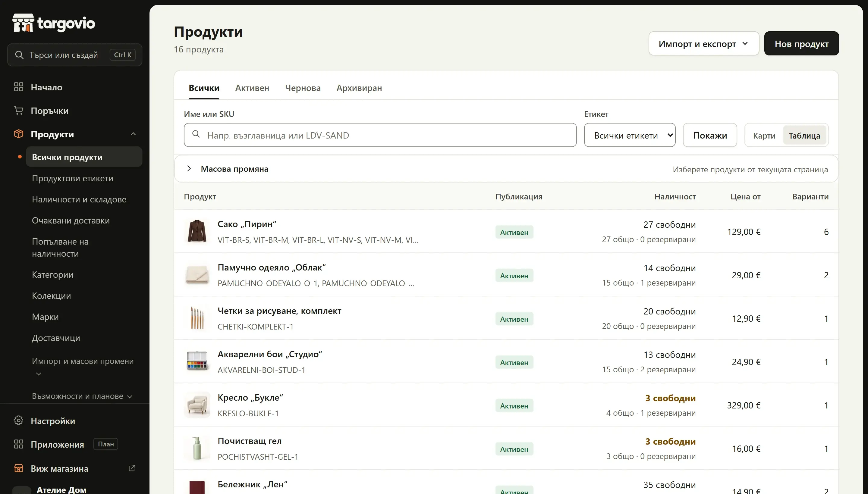The height and width of the screenshot is (494, 868).
Task: Open the Всички етикети dropdown
Action: point(630,135)
